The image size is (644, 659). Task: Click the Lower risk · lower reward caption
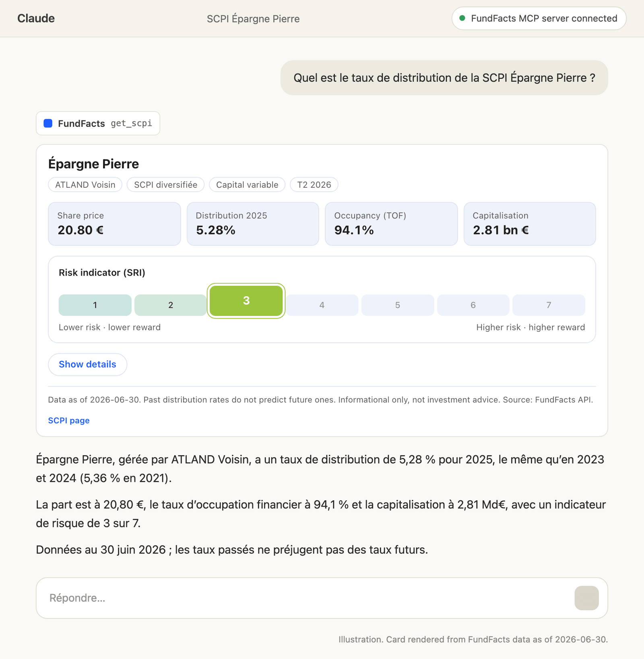[x=109, y=327]
